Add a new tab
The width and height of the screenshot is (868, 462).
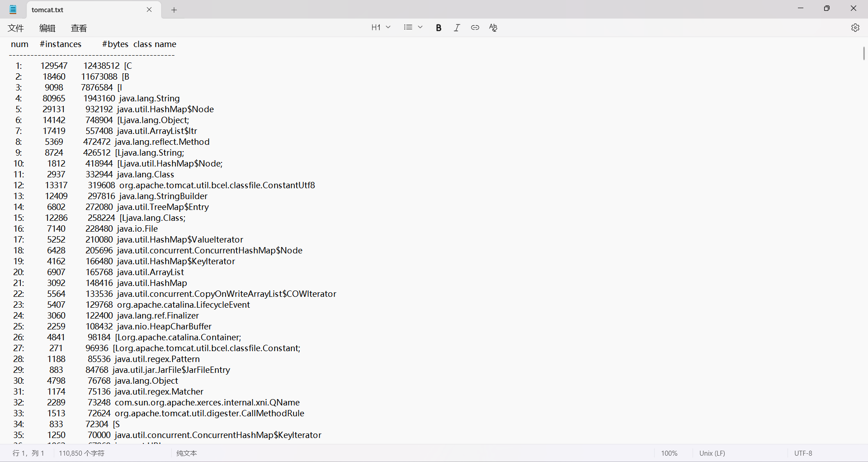pos(174,10)
